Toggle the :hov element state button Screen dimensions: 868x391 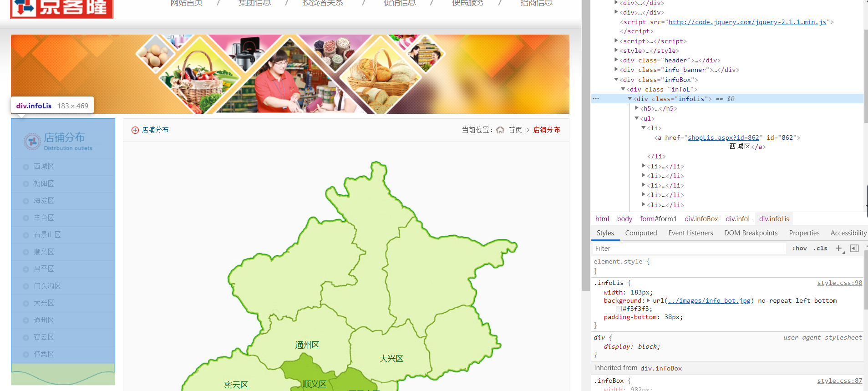tap(800, 248)
